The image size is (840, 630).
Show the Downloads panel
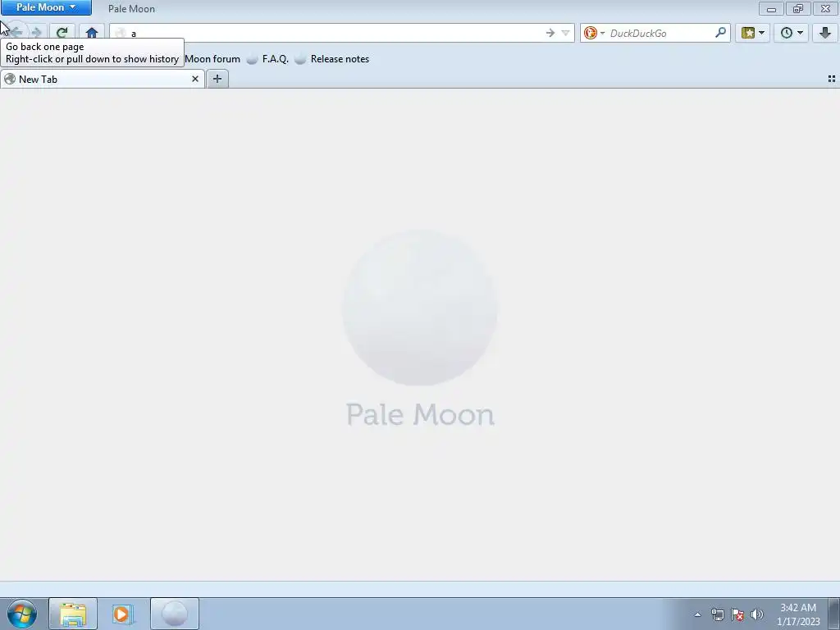tap(825, 33)
